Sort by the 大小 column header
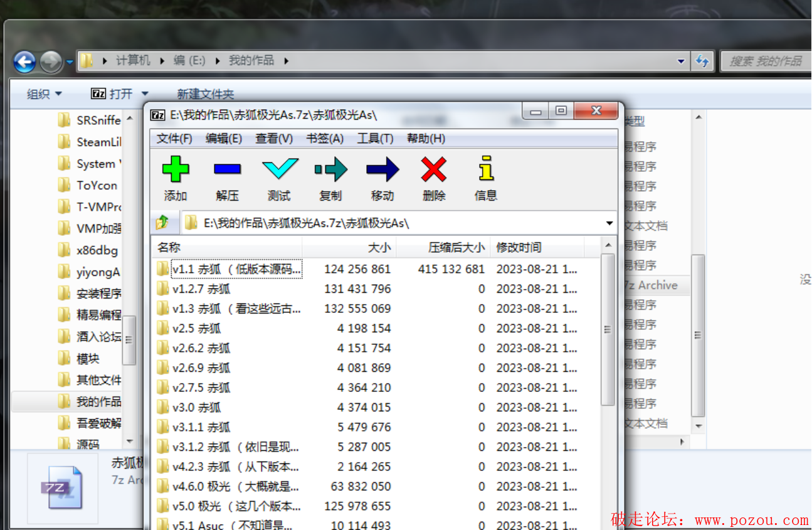The image size is (812, 530). pyautogui.click(x=349, y=247)
